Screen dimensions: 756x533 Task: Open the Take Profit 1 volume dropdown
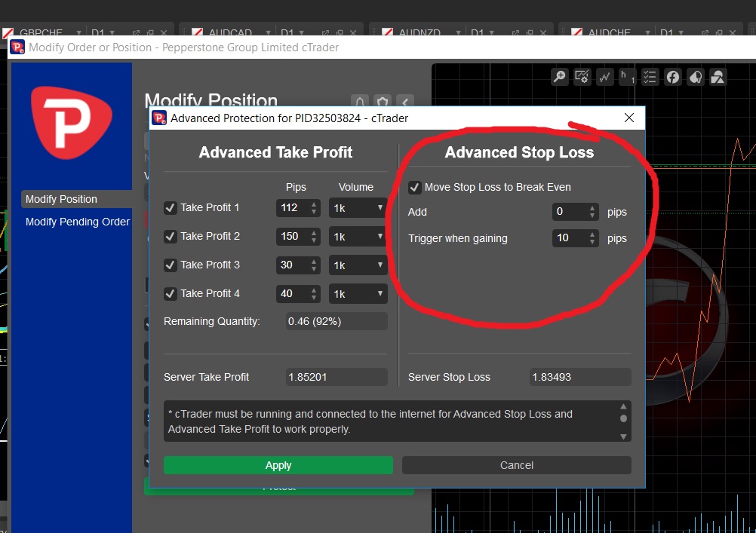click(358, 208)
